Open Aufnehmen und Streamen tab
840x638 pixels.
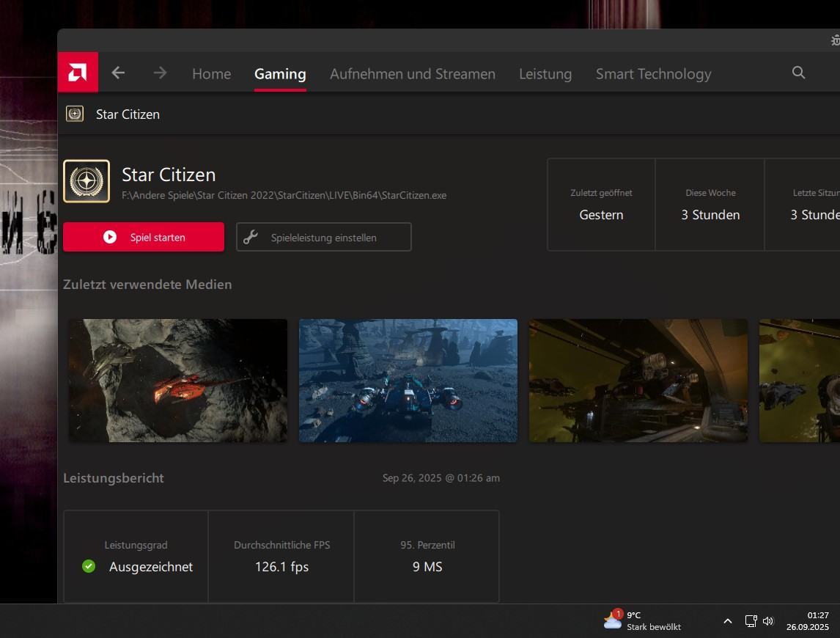coord(413,73)
